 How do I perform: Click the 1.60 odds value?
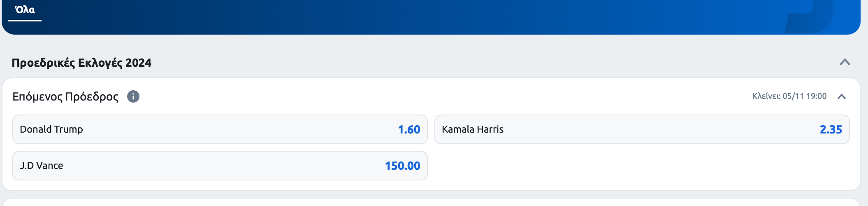(x=409, y=129)
